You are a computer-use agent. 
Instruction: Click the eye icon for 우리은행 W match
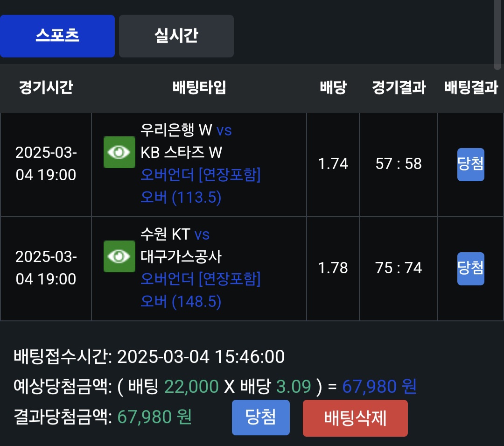coord(119,152)
